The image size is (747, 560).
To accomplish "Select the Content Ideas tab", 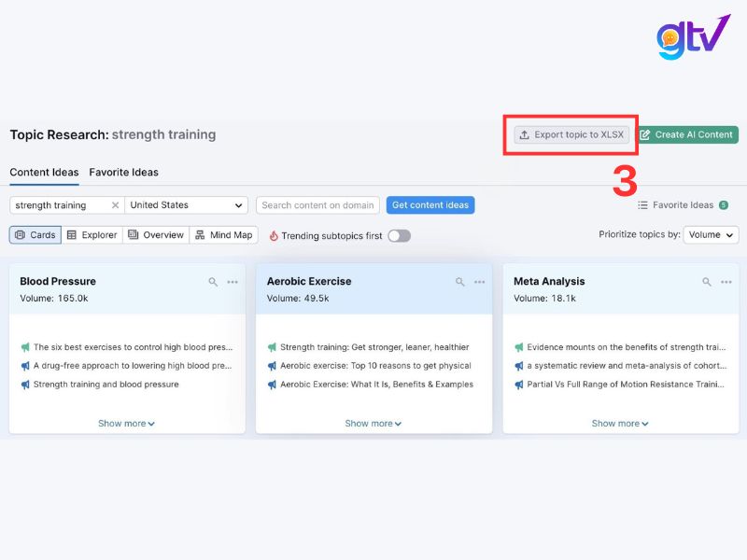I will (45, 173).
